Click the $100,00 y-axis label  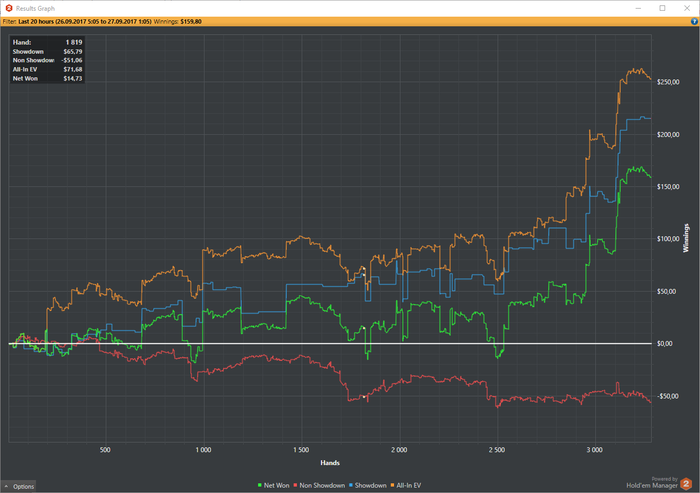tap(668, 239)
